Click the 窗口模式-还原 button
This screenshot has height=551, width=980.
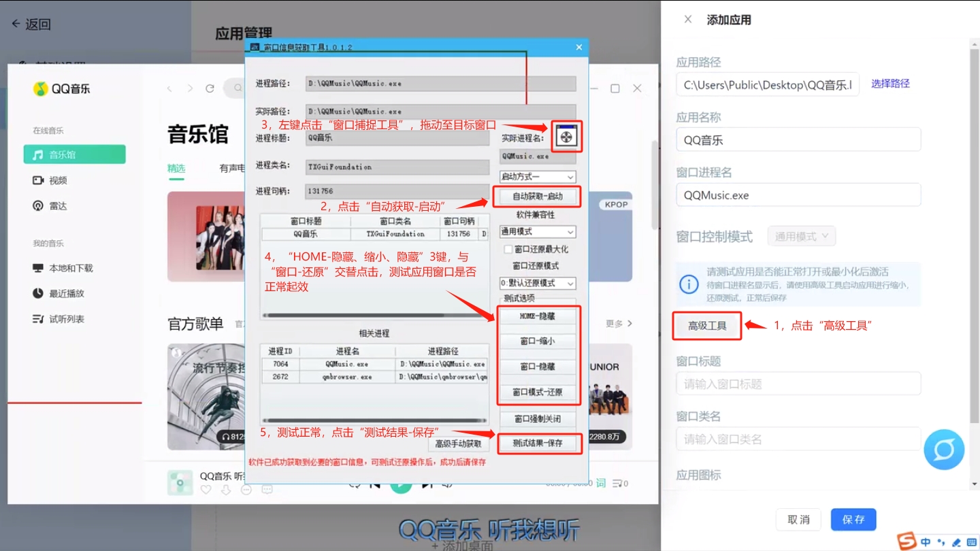(538, 393)
